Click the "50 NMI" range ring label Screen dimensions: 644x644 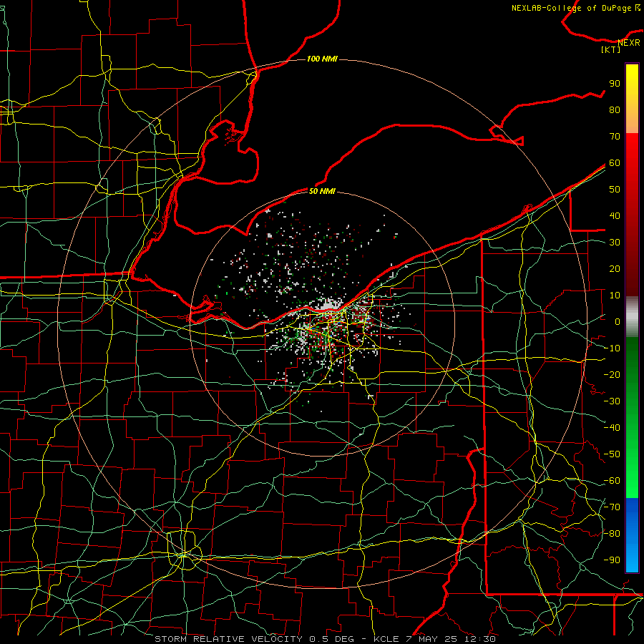(322, 191)
